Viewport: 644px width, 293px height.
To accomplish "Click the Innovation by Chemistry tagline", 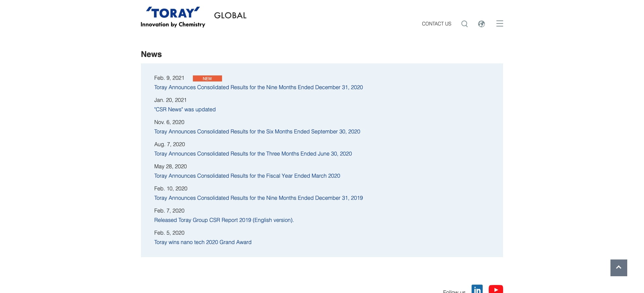I will [173, 24].
